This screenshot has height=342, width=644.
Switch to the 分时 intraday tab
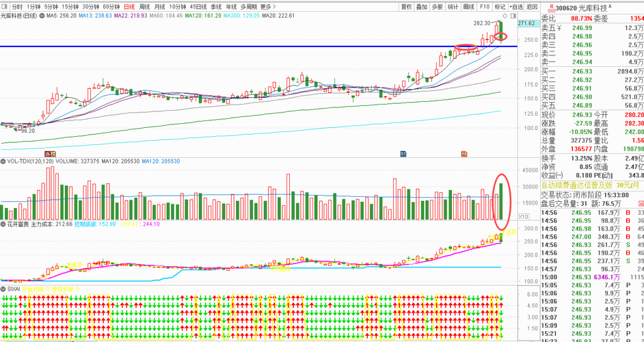17,7
